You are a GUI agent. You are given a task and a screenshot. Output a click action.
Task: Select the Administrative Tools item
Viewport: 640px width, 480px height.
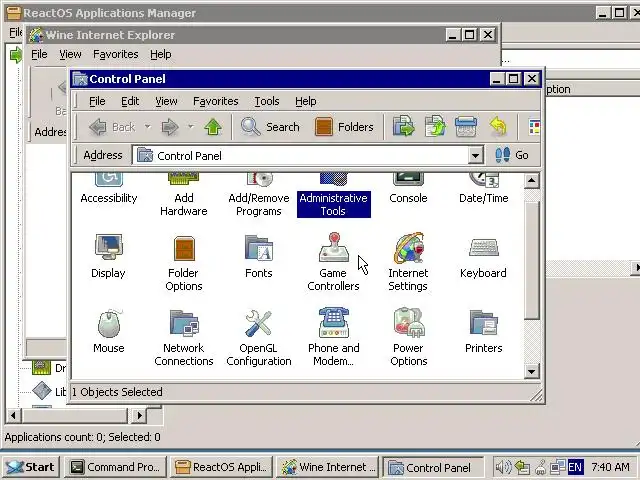pyautogui.click(x=333, y=196)
